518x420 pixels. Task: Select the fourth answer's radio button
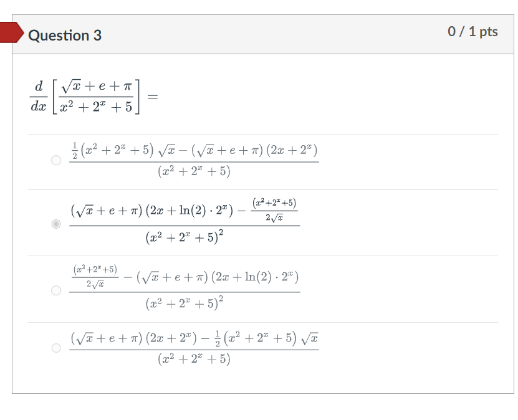click(x=55, y=348)
